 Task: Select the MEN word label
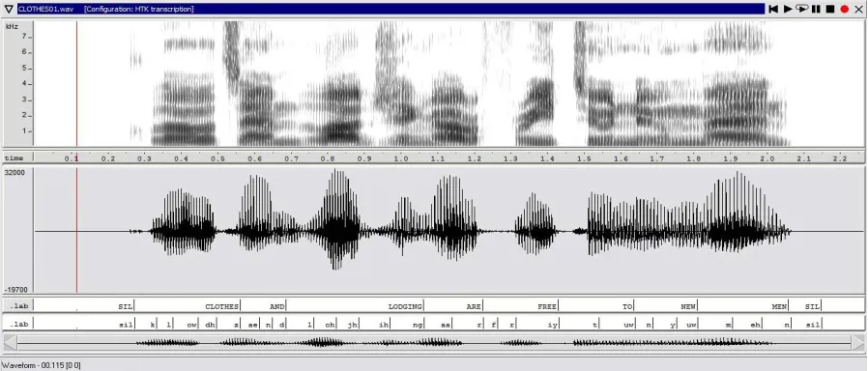(x=779, y=306)
